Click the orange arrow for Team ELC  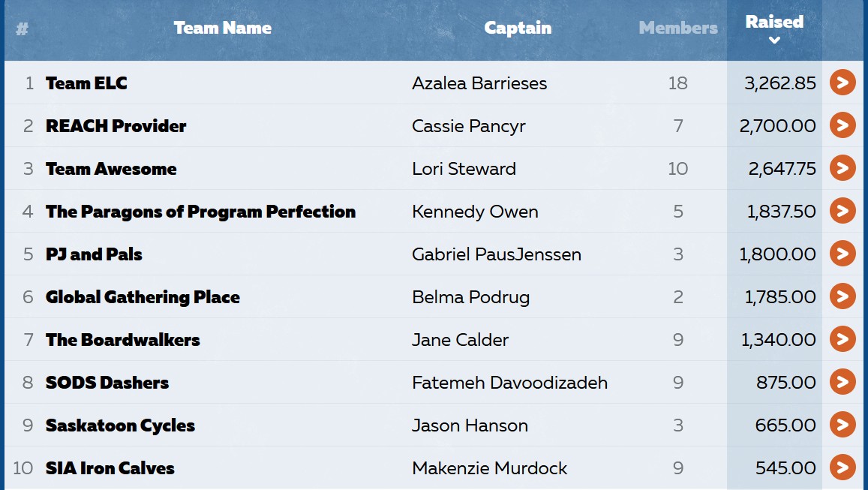842,83
